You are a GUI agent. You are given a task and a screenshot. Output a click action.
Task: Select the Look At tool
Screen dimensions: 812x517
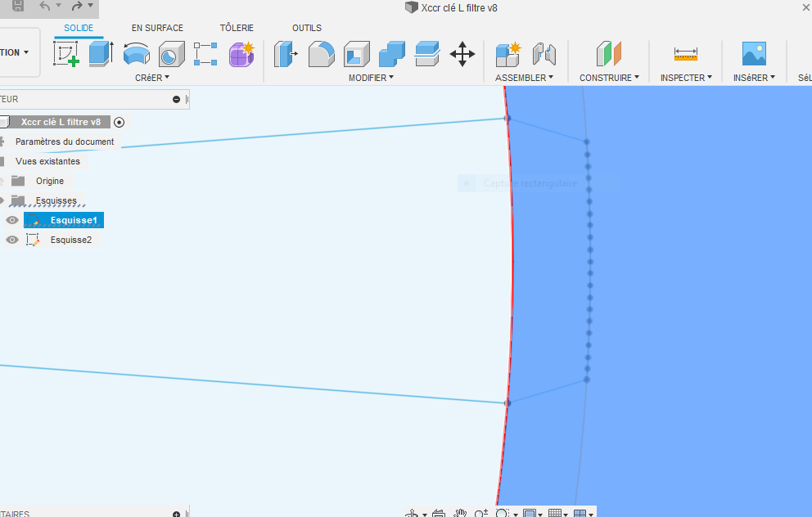click(x=439, y=514)
